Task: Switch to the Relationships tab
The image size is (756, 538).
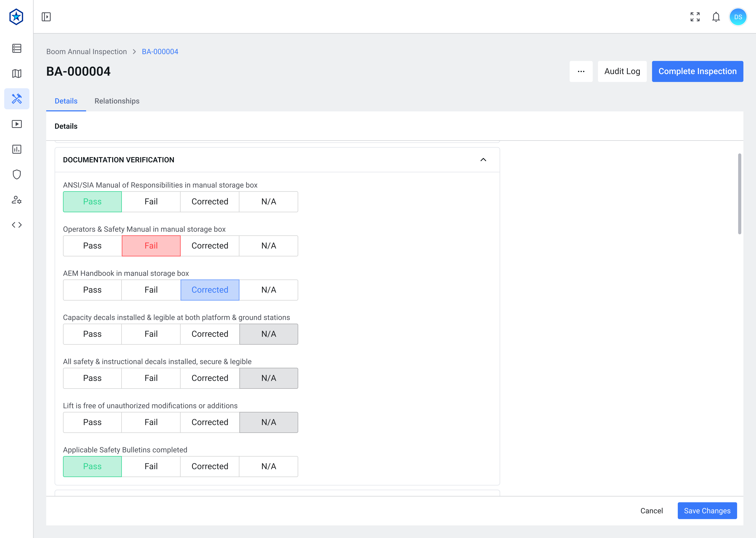Action: [117, 101]
